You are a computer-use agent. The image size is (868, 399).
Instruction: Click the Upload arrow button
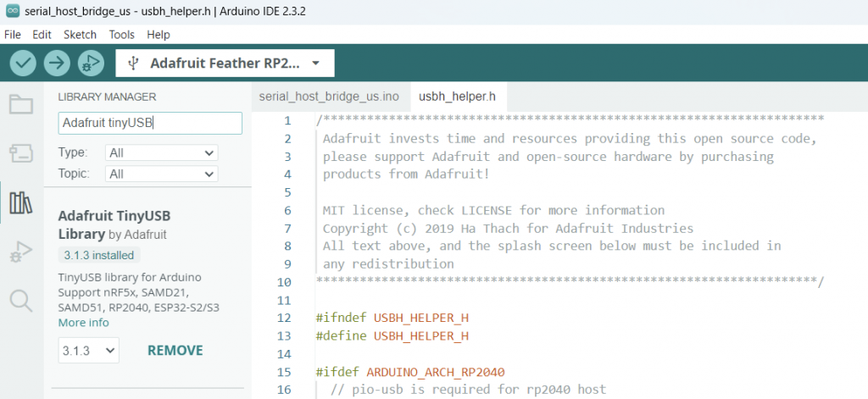pyautogui.click(x=57, y=63)
